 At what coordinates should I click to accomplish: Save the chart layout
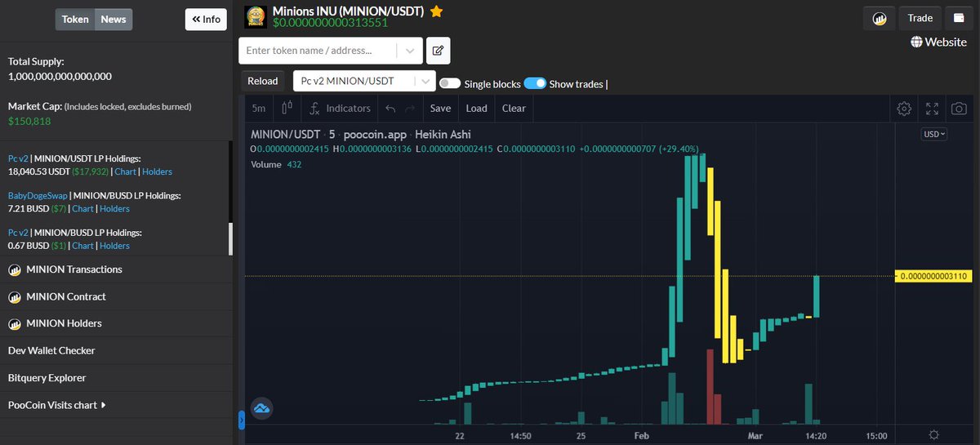pos(440,108)
